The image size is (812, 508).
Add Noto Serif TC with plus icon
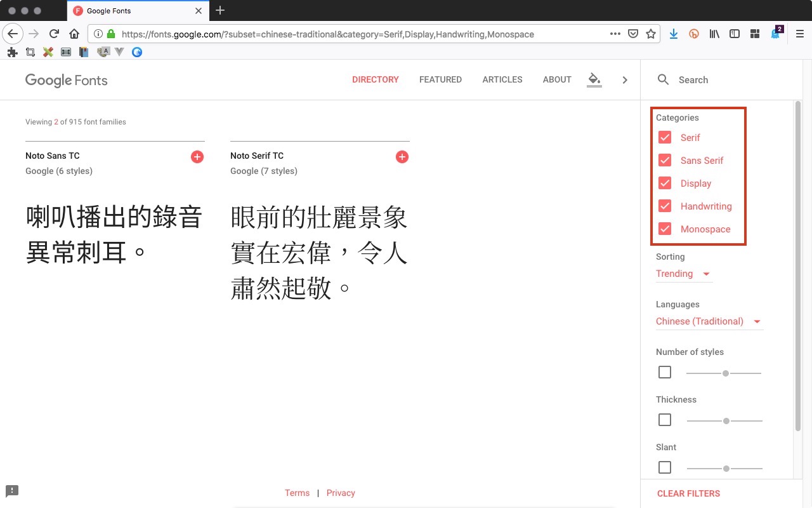coord(402,157)
